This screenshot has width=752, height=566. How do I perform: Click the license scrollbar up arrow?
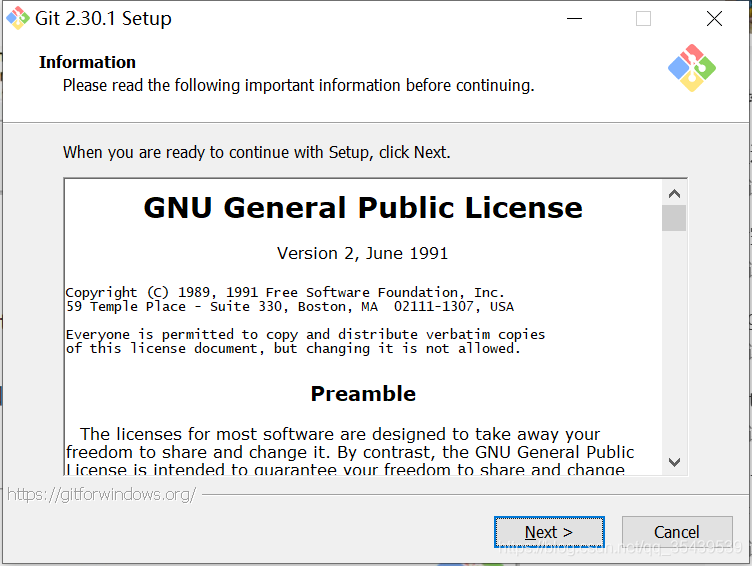674,193
